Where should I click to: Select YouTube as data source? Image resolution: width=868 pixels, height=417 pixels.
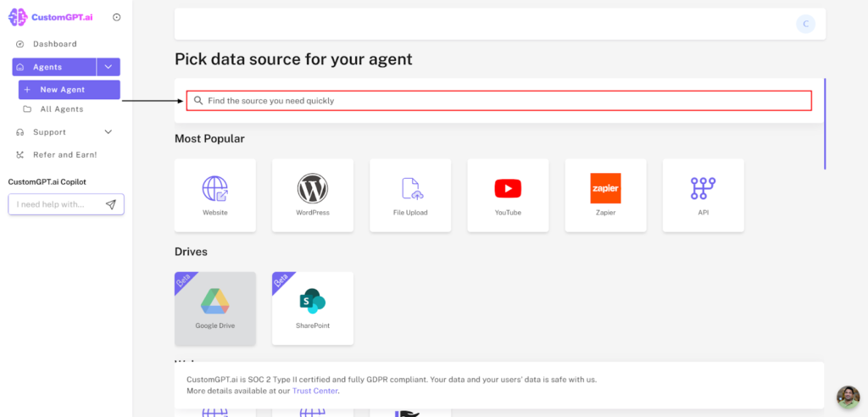(x=508, y=194)
